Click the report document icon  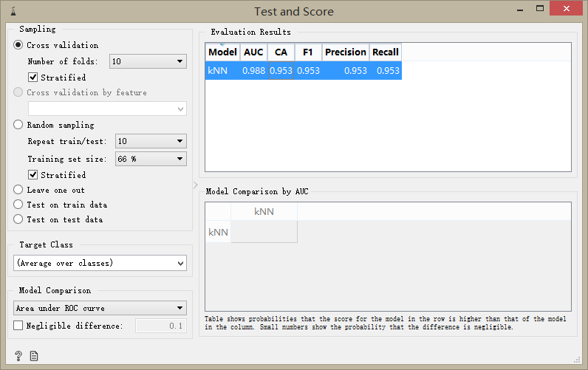[x=34, y=356]
